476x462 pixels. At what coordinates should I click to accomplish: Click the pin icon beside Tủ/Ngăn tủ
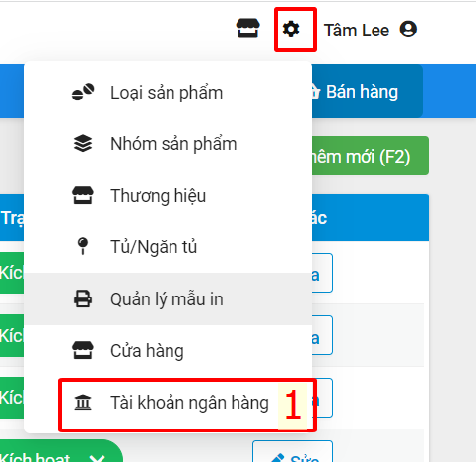[83, 246]
